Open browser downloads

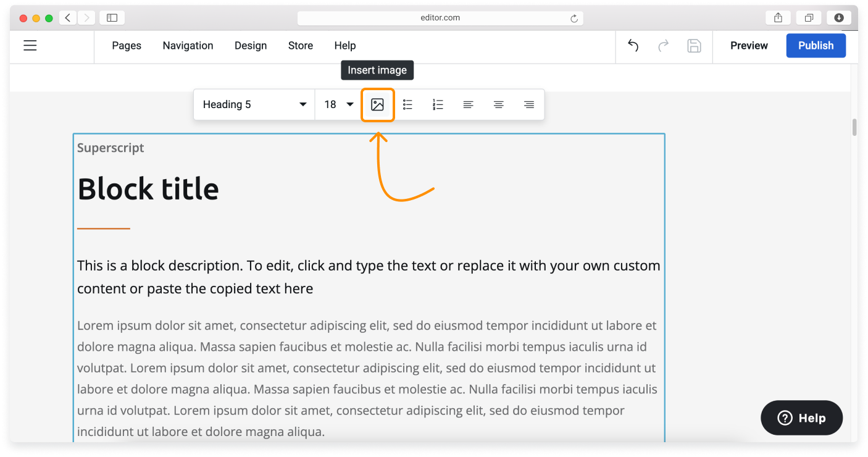tap(839, 18)
